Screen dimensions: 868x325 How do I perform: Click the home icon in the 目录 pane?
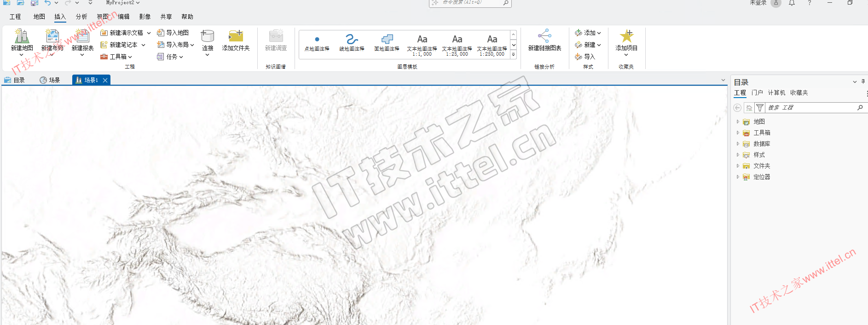(749, 108)
